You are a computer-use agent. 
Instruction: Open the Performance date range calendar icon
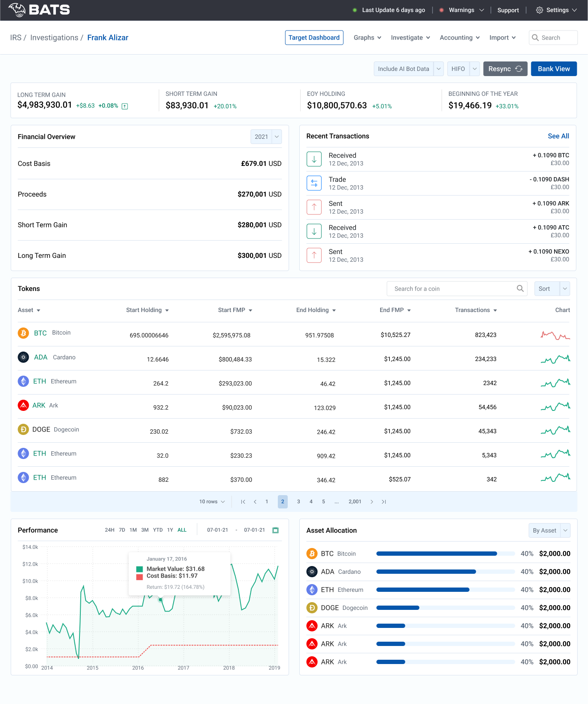coord(275,530)
